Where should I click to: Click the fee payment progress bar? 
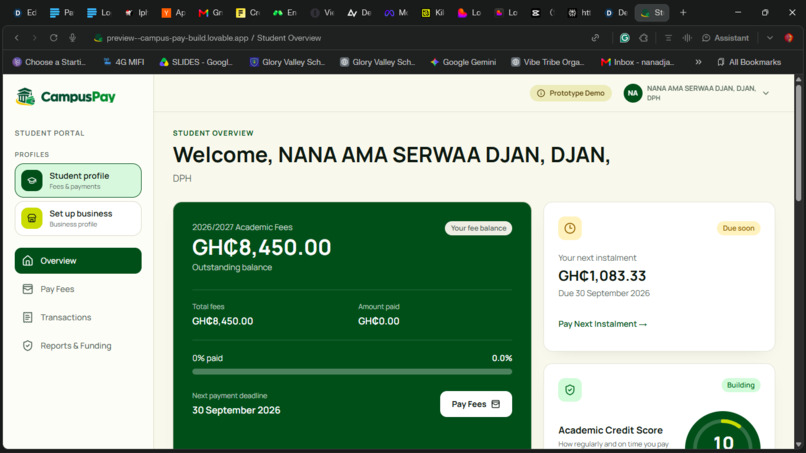352,371
